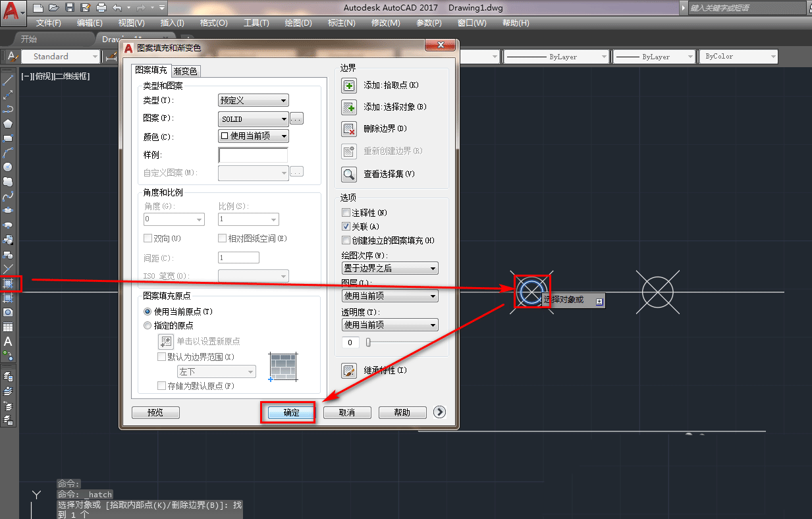812x519 pixels.
Task: Select 使用当前原点 radio button
Action: coord(148,312)
